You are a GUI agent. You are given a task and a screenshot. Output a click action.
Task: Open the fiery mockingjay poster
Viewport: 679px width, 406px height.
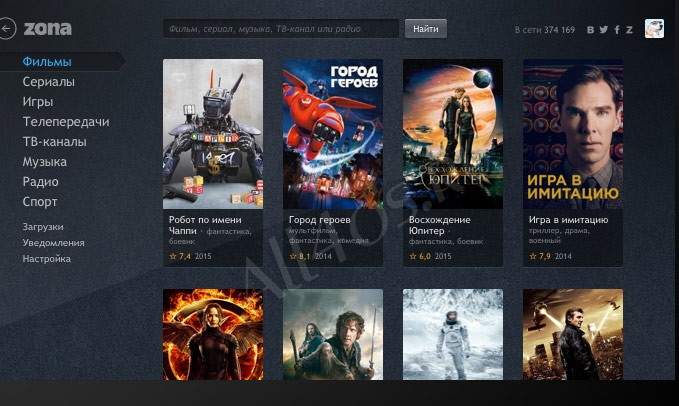(x=213, y=335)
